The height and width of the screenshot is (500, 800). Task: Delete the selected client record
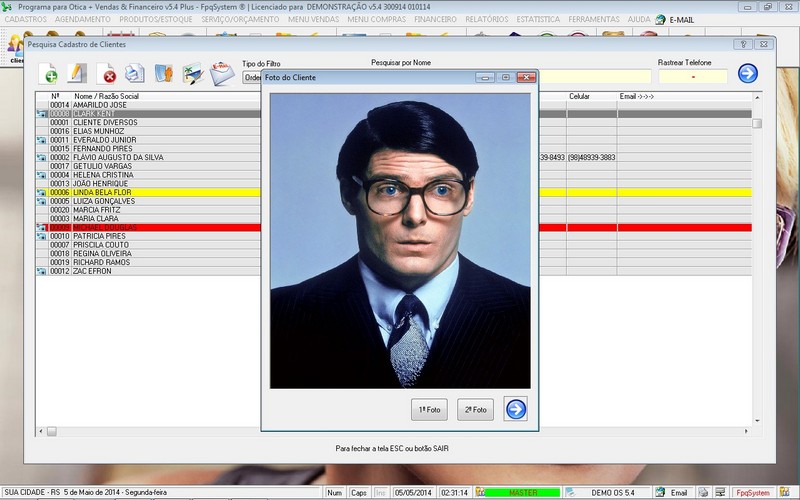[x=106, y=73]
